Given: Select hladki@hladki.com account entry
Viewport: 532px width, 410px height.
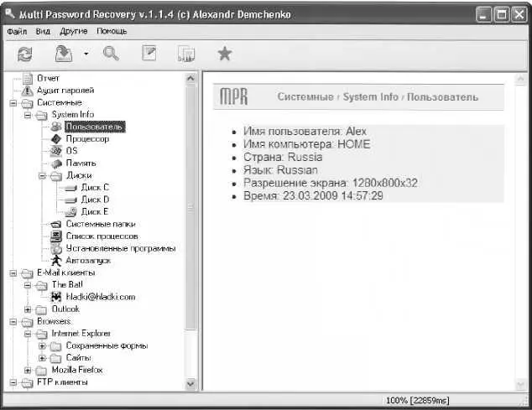Looking at the screenshot, I should click(x=101, y=297).
